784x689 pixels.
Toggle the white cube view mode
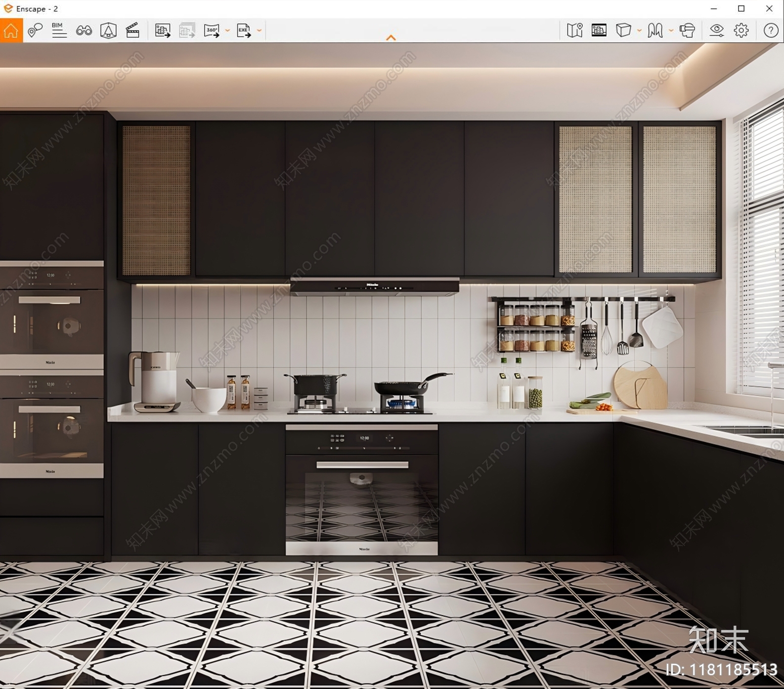coord(623,31)
